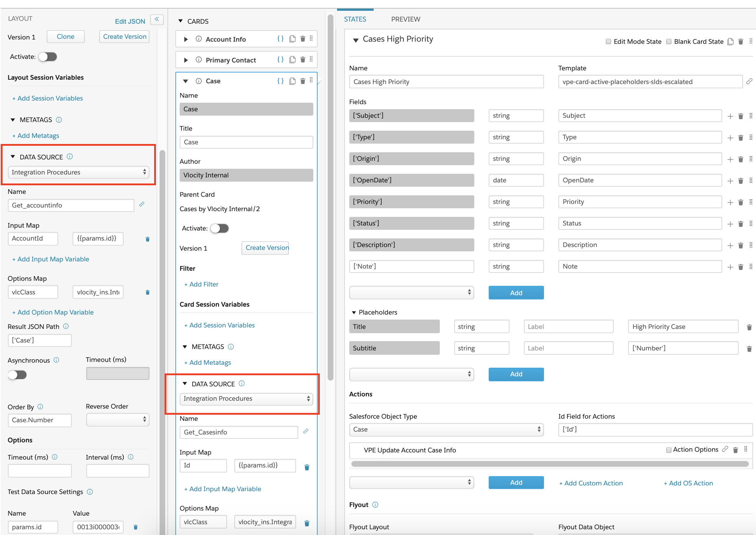Image resolution: width=756 pixels, height=535 pixels.
Task: Open the info tooltip next to the layout DATA SOURCE heading
Action: [x=70, y=157]
